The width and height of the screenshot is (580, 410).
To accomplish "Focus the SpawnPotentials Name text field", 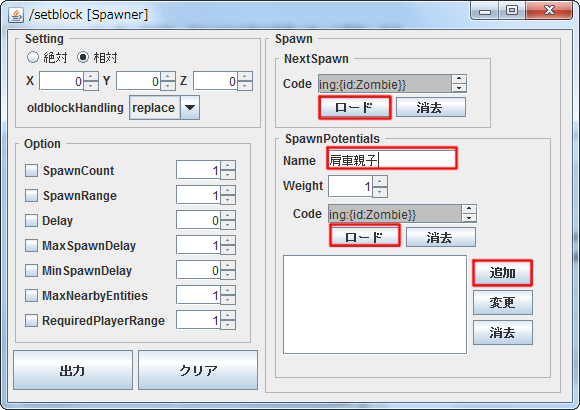I will pyautogui.click(x=392, y=159).
